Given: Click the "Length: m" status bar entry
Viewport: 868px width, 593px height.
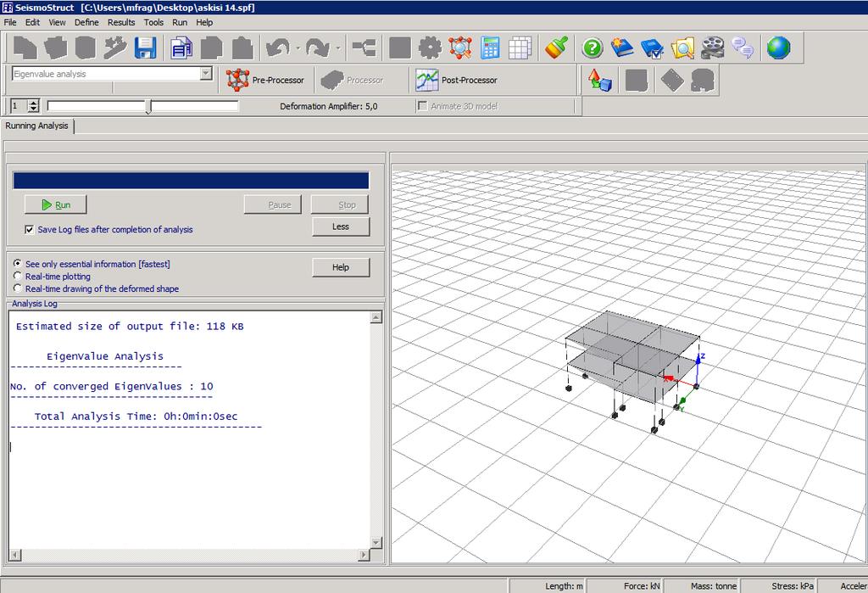Looking at the screenshot, I should point(564,586).
